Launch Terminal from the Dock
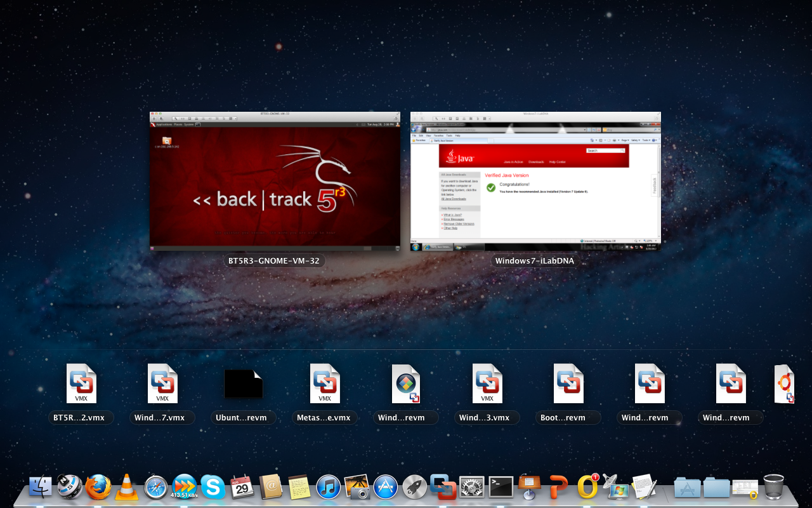This screenshot has height=508, width=812. coord(501,488)
